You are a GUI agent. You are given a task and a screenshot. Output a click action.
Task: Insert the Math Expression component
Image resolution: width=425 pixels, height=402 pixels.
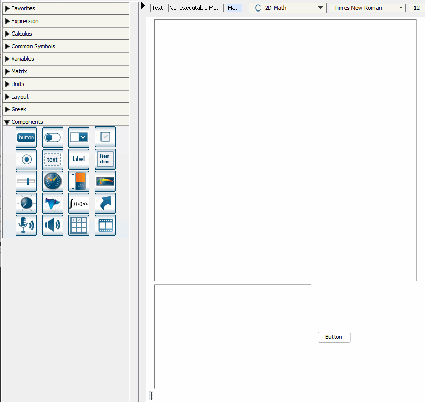coord(79,203)
